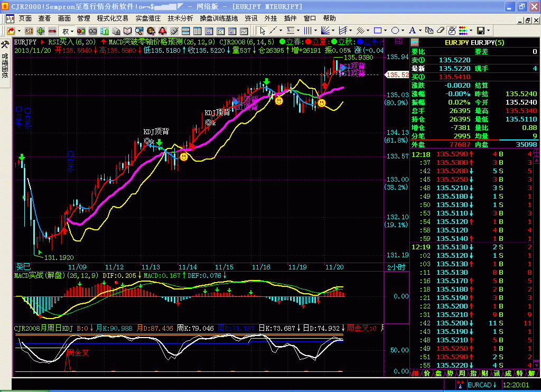Expand the rectangle shape tool dropdown arrow

click(x=386, y=31)
